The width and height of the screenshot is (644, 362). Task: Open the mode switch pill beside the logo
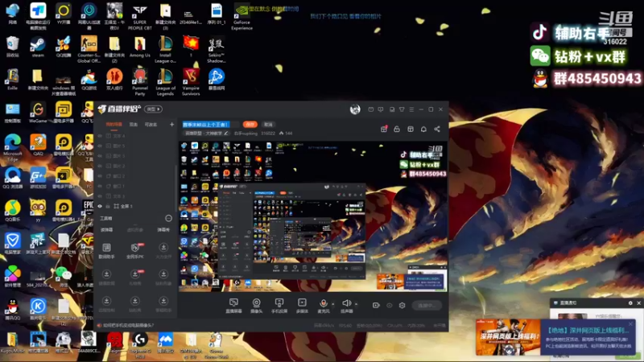pyautogui.click(x=153, y=109)
